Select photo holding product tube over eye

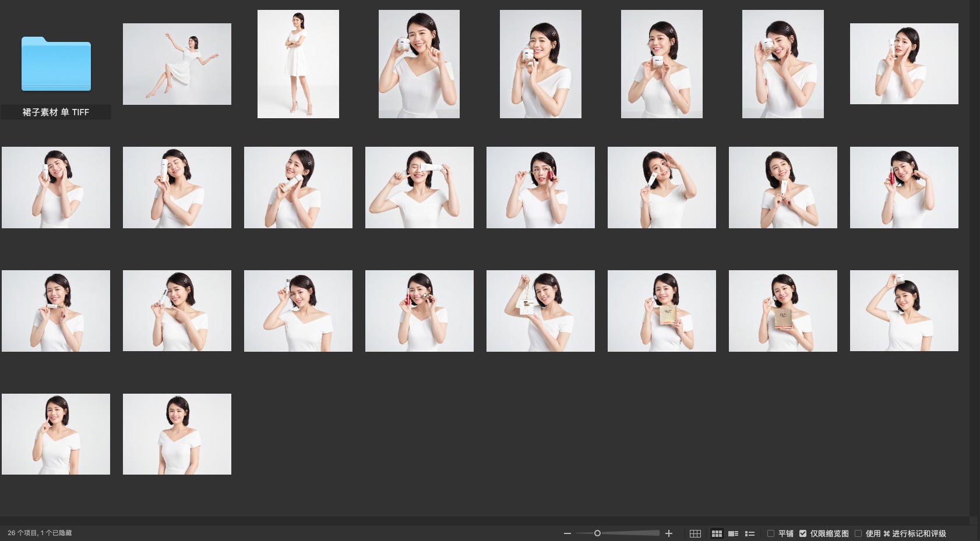pos(420,188)
